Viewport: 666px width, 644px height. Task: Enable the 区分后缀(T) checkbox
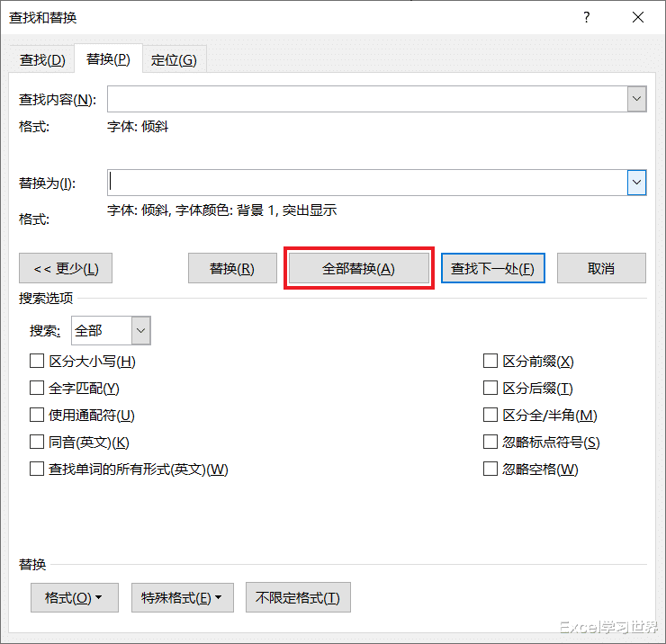[490, 388]
